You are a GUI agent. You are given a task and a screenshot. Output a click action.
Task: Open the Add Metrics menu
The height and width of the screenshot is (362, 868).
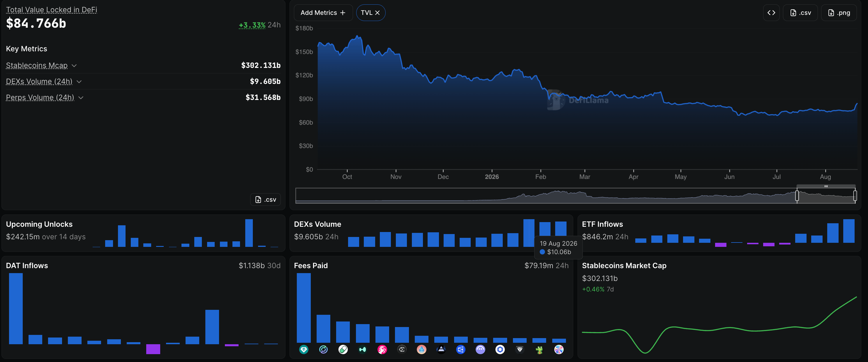pos(323,13)
